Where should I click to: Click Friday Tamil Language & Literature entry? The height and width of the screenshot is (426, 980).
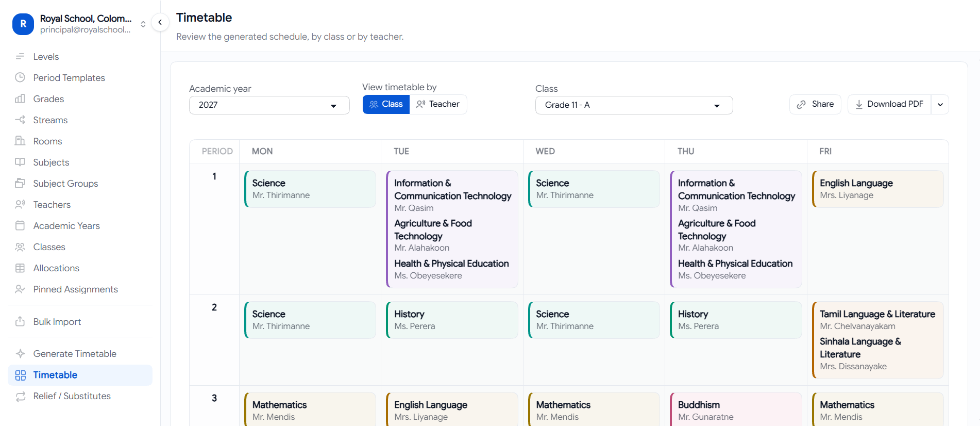click(x=877, y=320)
